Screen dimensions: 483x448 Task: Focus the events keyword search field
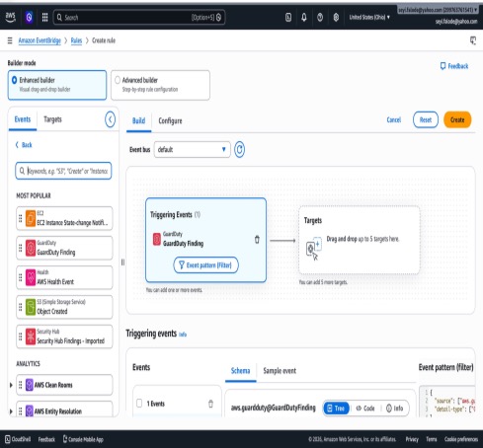(x=63, y=171)
